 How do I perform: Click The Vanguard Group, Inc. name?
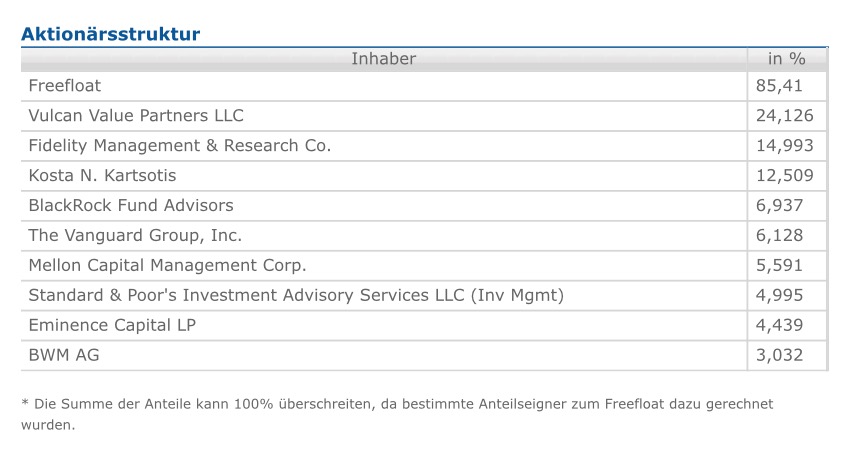point(135,236)
